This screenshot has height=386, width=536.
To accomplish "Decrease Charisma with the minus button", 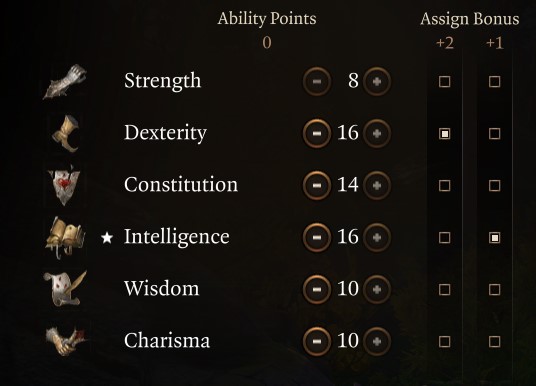I will point(317,342).
